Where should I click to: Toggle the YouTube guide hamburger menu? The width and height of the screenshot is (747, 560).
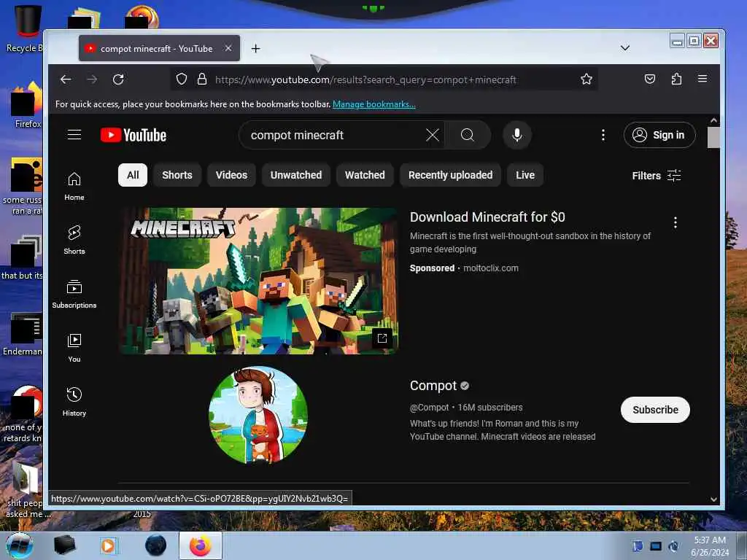coord(74,135)
